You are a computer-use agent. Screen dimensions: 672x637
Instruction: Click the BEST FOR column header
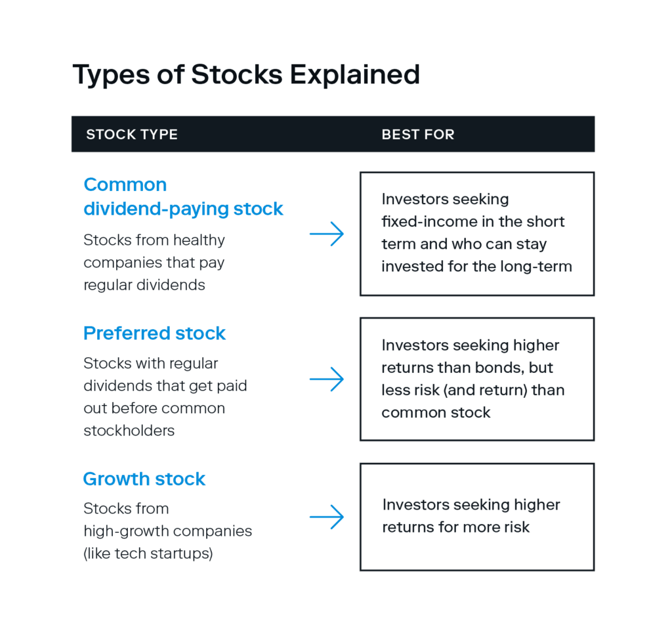tap(418, 135)
